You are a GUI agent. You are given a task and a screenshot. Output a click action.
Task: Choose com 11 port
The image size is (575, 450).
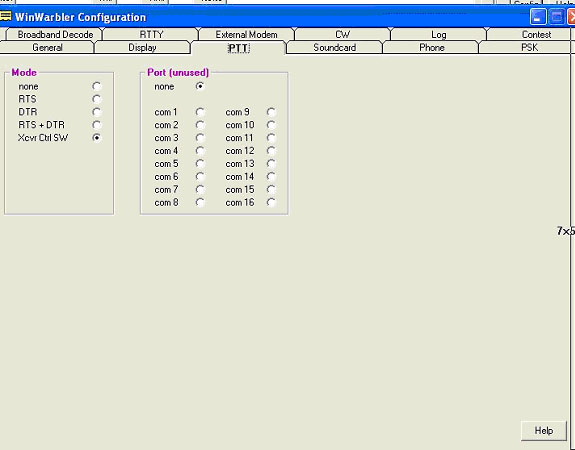coord(271,138)
